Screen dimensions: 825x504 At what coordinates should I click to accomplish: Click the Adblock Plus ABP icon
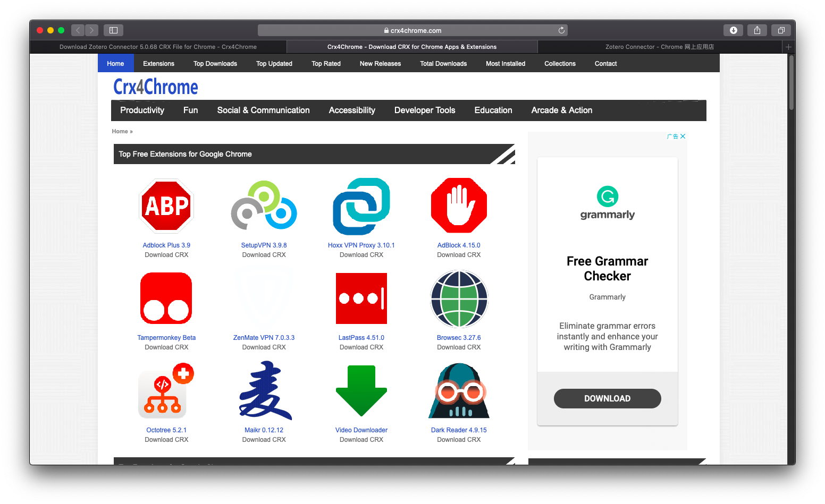[x=166, y=206]
